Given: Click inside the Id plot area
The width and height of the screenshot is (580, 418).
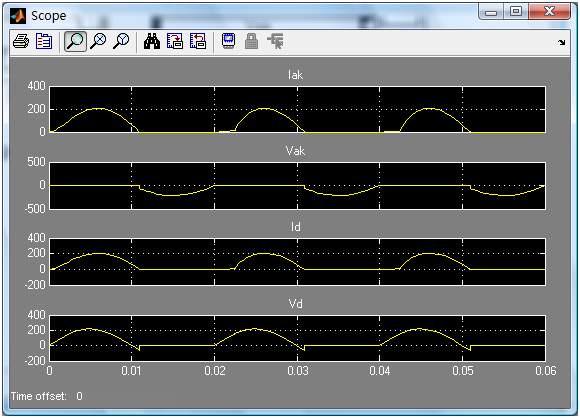Looking at the screenshot, I should (x=297, y=262).
